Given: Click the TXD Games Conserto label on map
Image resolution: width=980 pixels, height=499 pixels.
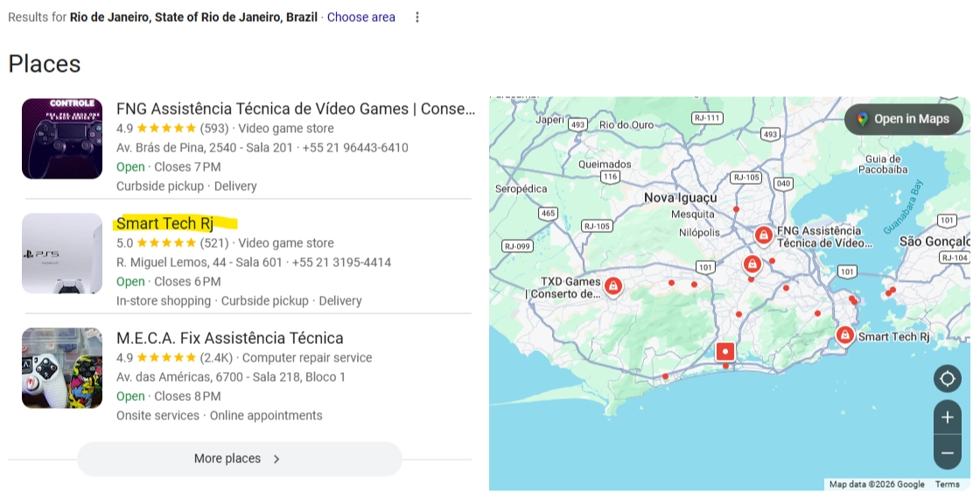Looking at the screenshot, I should [563, 288].
